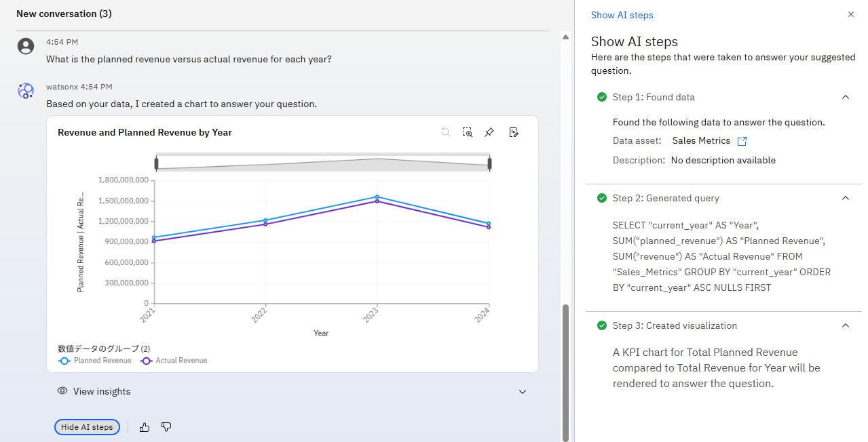Click the conversation scrollbar thumb

tap(565, 371)
